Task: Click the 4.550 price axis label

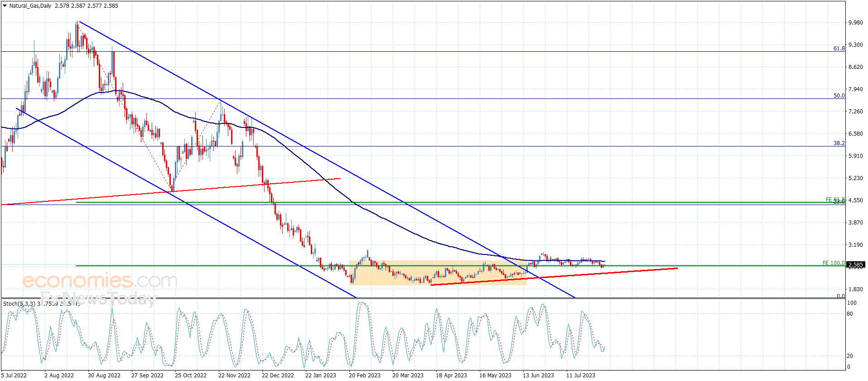Action: click(856, 200)
